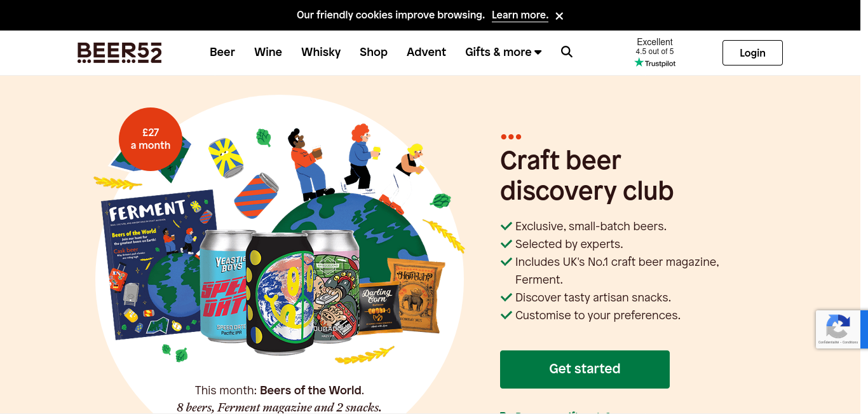Open the Wine menu item
Image resolution: width=868 pixels, height=414 pixels.
click(x=268, y=52)
